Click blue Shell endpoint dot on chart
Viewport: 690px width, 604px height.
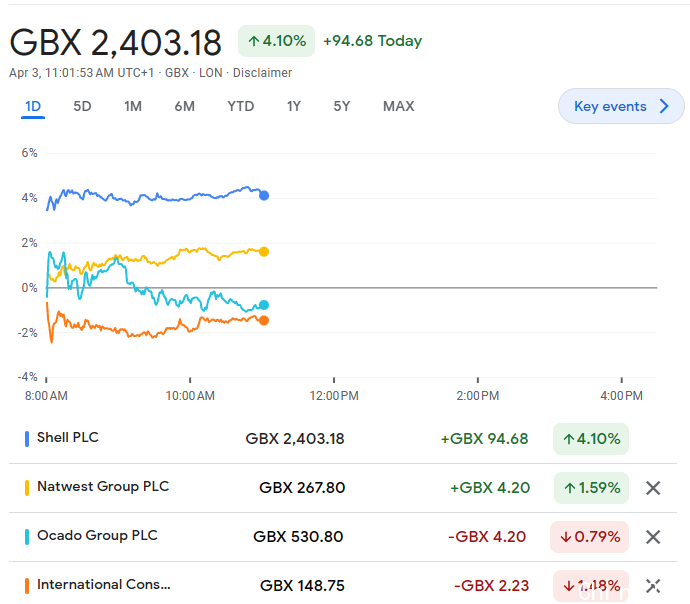pyautogui.click(x=264, y=196)
